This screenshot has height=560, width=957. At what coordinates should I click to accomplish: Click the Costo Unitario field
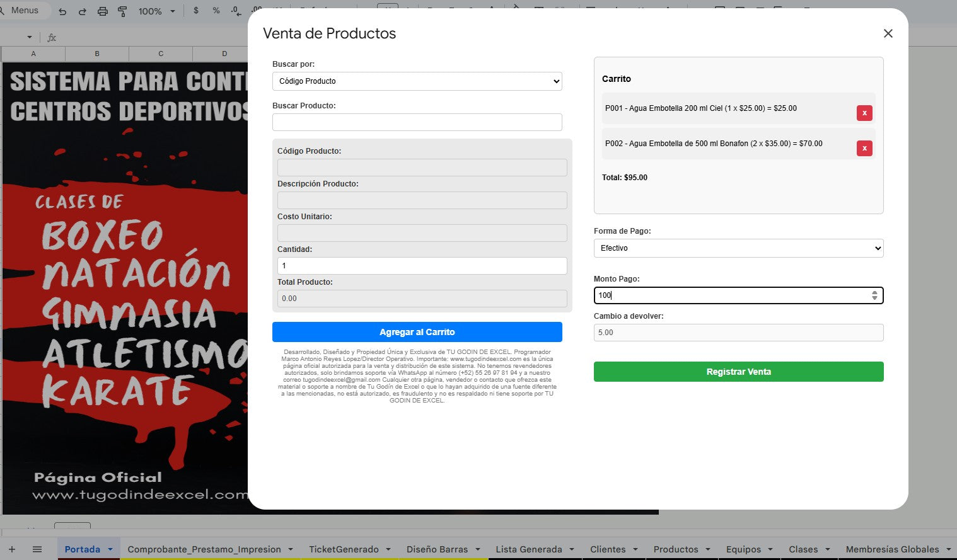[x=422, y=233]
